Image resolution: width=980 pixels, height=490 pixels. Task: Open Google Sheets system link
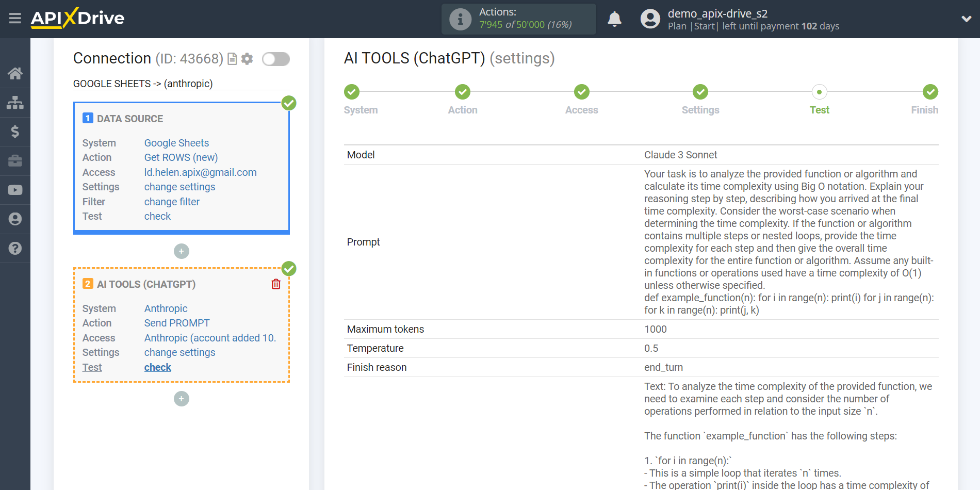[176, 143]
